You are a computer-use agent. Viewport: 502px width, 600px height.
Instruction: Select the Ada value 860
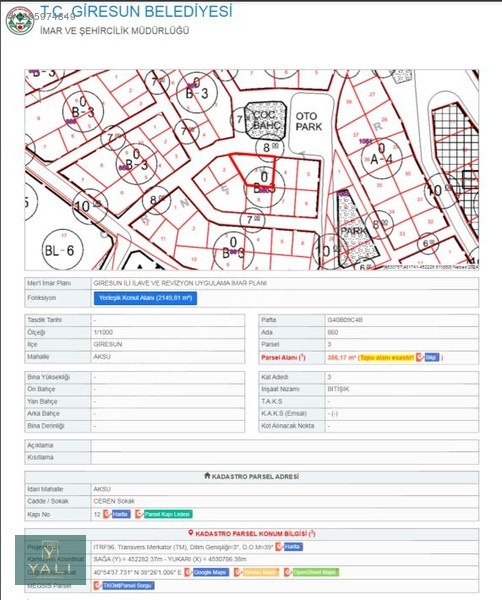coord(333,332)
